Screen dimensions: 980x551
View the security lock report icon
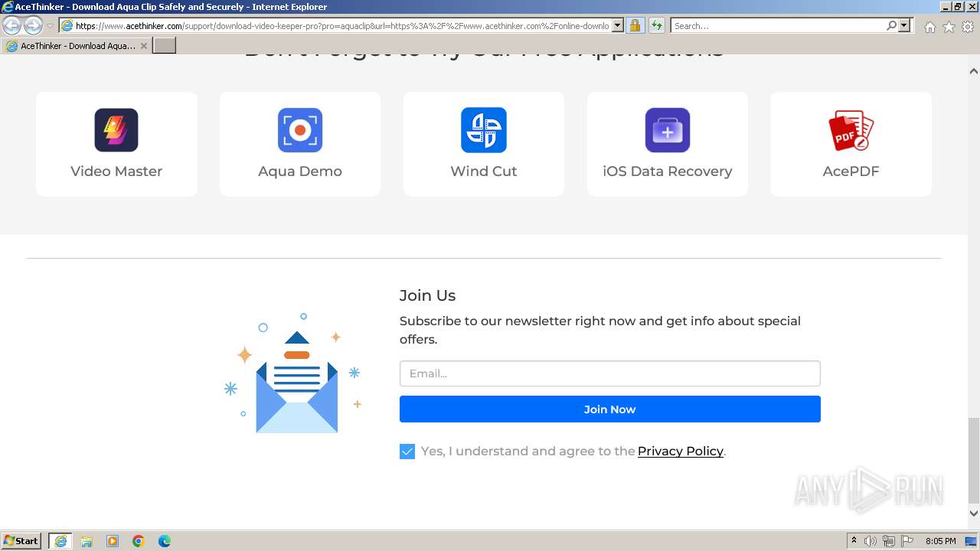[x=635, y=26]
